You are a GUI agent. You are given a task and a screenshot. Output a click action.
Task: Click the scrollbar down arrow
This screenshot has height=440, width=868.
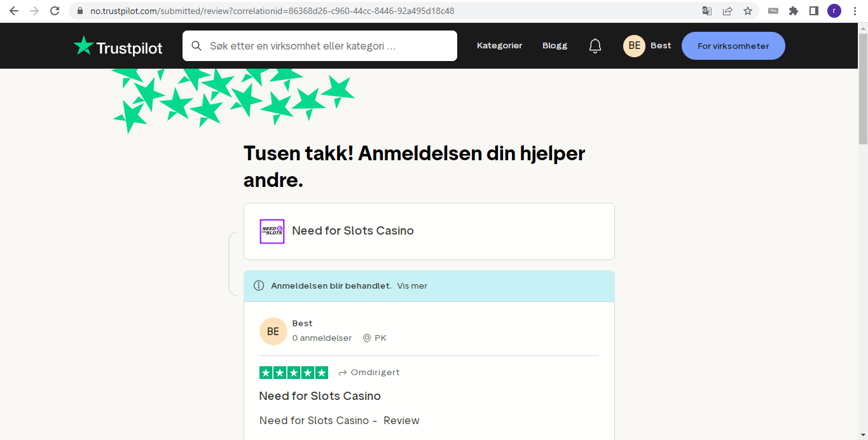[863, 435]
